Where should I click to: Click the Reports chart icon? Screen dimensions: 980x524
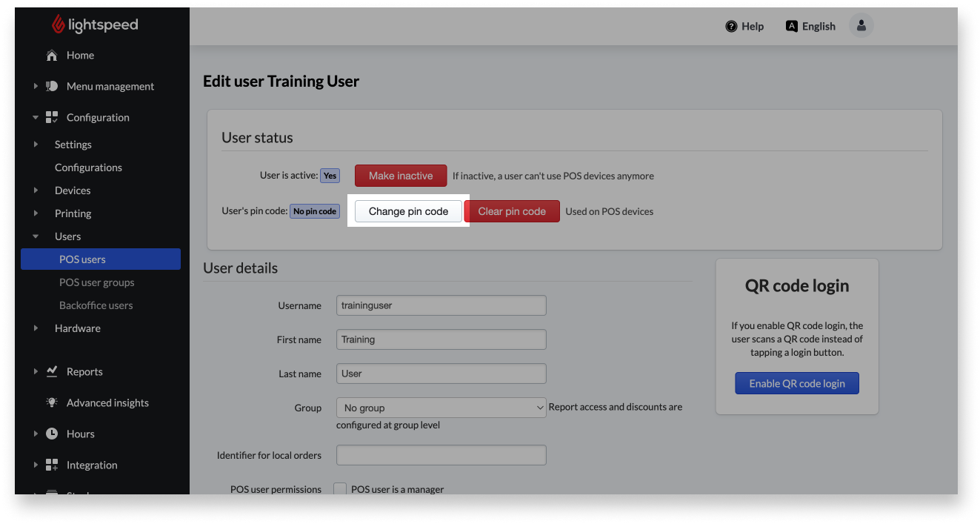51,371
